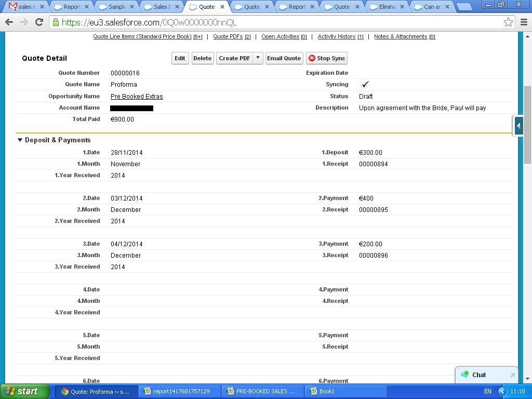Click the browser back arrow
The image size is (532, 399).
[9, 22]
